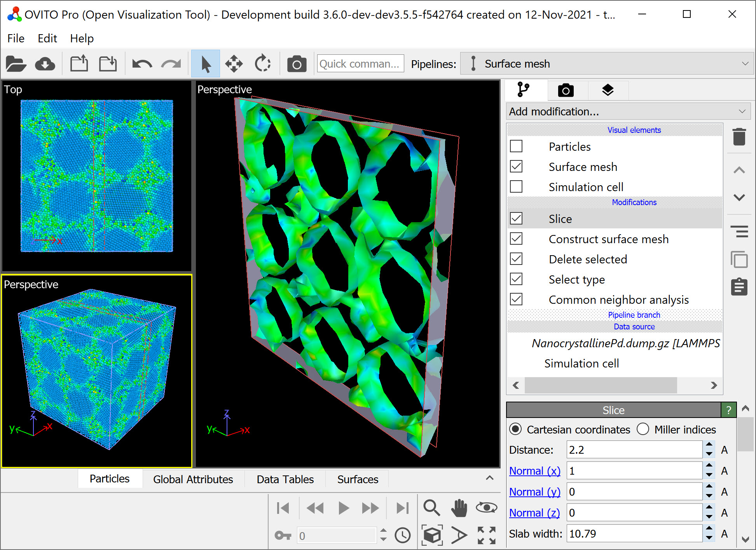The height and width of the screenshot is (550, 756).
Task: Click the load file from URL cloud icon
Action: tap(45, 64)
